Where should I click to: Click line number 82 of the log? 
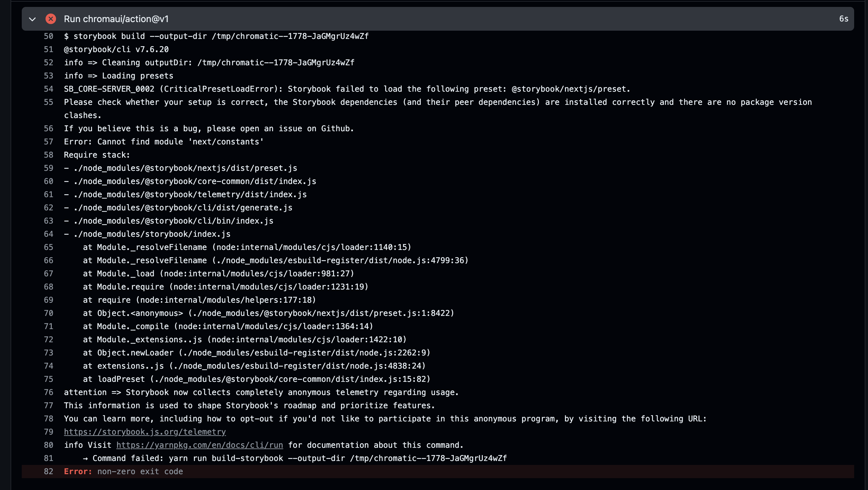(48, 471)
